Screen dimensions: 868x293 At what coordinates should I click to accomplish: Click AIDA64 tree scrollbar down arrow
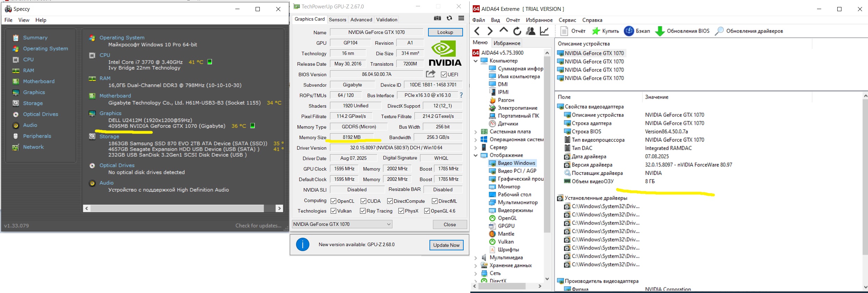pyautogui.click(x=547, y=279)
